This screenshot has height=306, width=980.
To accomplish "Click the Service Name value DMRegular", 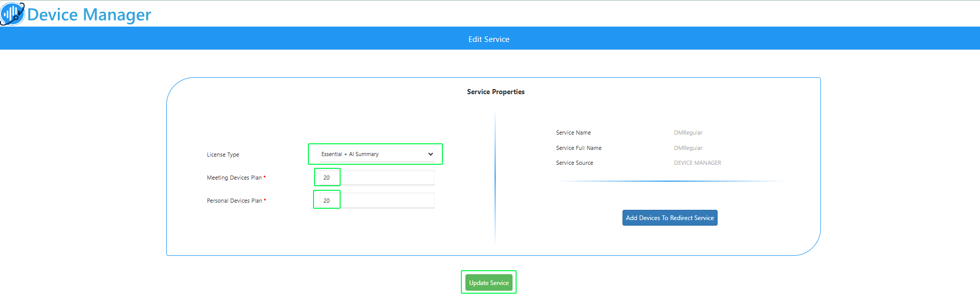I will pyautogui.click(x=688, y=133).
